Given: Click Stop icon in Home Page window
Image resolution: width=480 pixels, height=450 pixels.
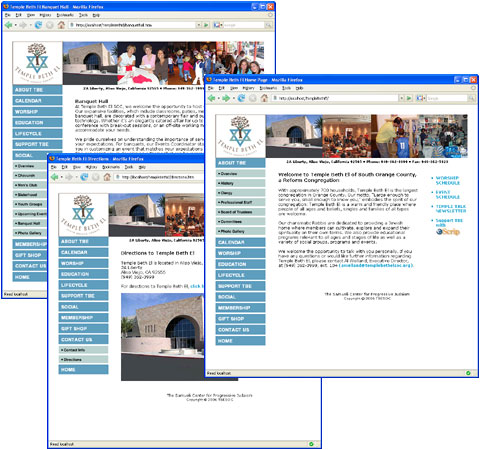Looking at the screenshot, I should click(x=253, y=98).
